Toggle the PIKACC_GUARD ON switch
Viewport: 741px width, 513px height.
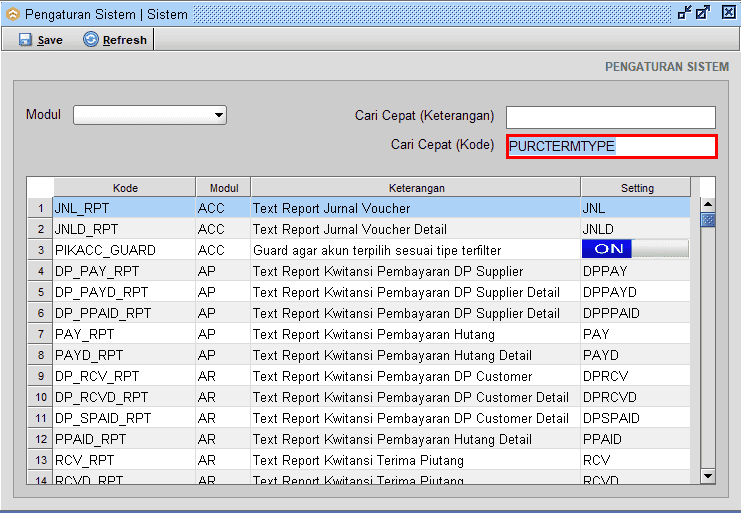coord(635,249)
